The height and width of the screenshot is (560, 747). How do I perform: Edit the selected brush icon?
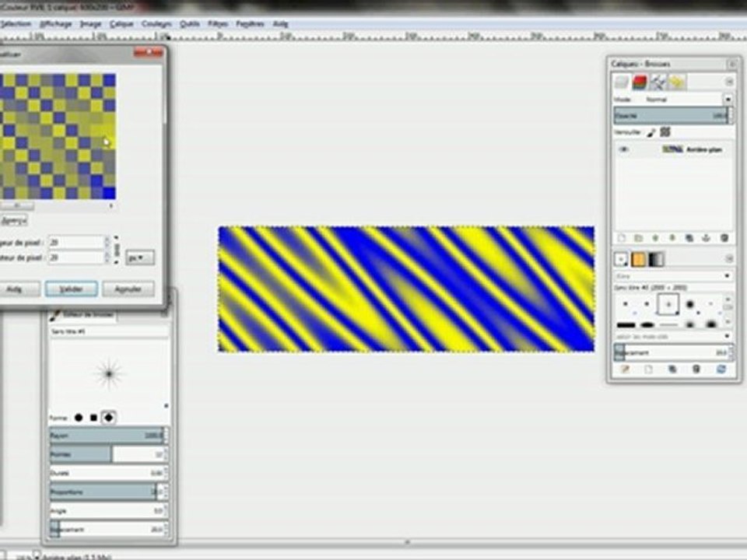[625, 369]
